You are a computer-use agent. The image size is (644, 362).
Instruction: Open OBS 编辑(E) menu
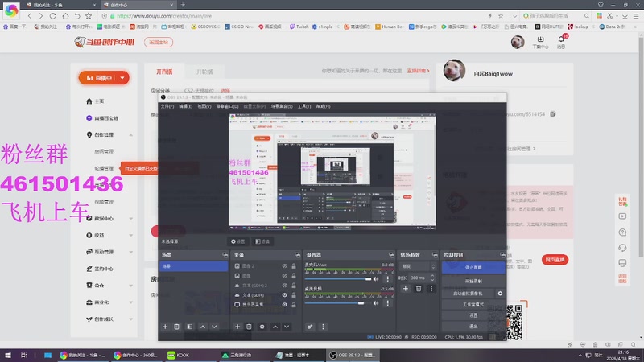tap(185, 106)
